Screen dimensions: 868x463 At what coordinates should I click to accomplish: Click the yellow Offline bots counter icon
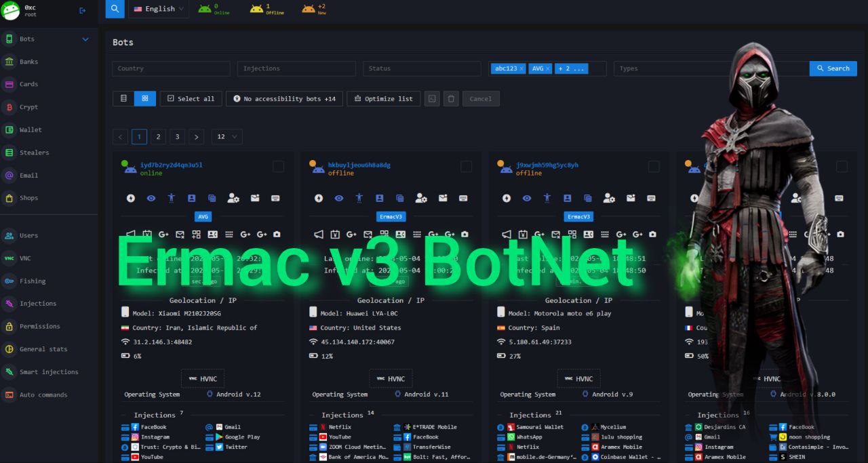[x=256, y=9]
